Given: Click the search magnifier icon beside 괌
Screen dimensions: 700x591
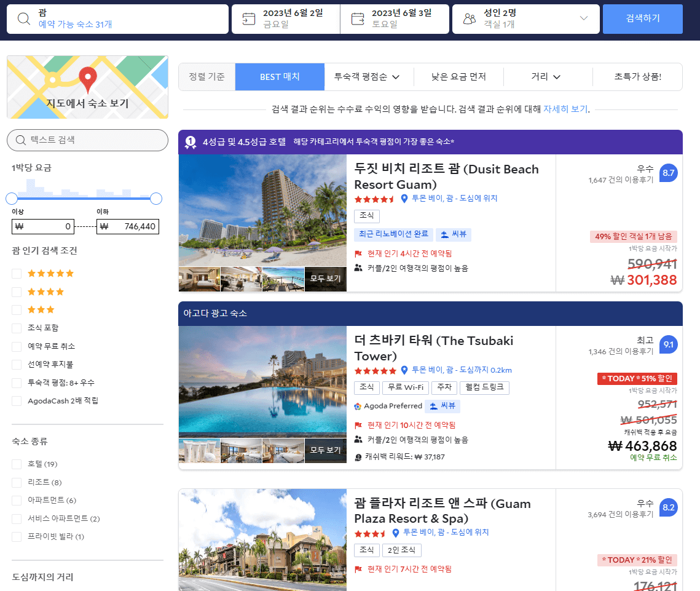Looking at the screenshot, I should point(23,19).
